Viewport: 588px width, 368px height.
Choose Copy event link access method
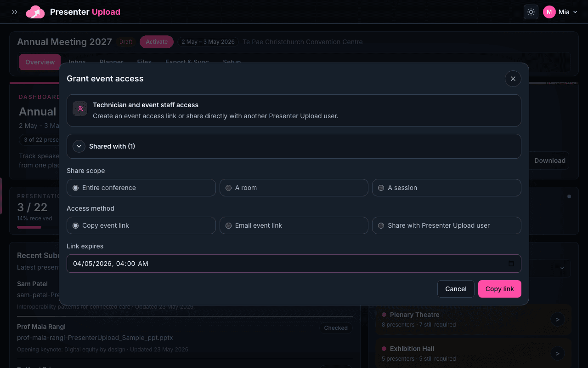tap(141, 225)
